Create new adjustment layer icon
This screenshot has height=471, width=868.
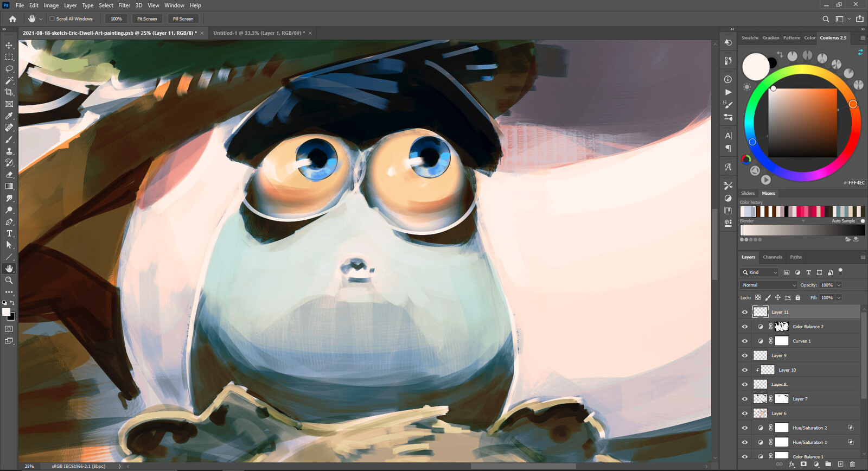816,464
